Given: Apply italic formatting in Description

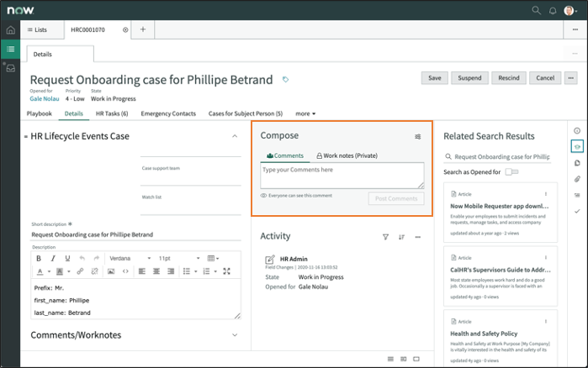Looking at the screenshot, I should tap(53, 258).
